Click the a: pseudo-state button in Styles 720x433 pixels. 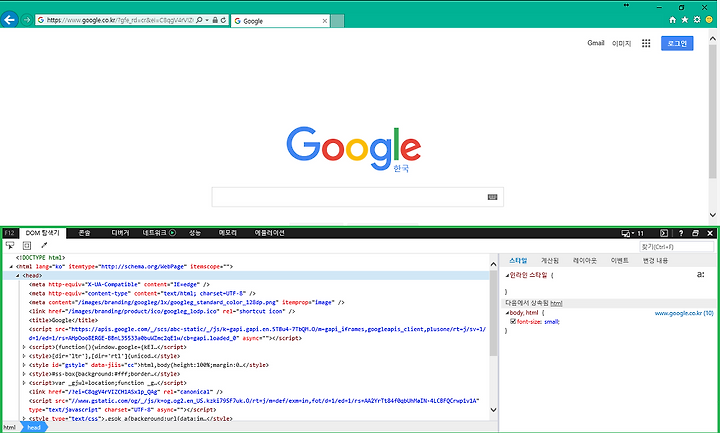point(701,275)
